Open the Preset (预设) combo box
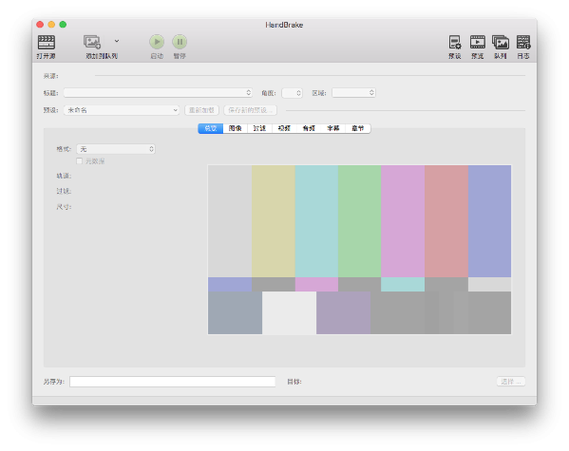The height and width of the screenshot is (451, 569). click(x=122, y=110)
